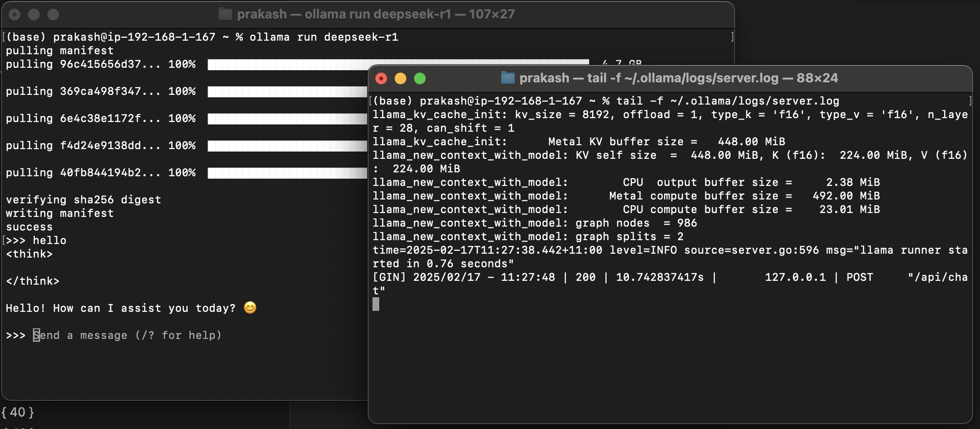Click the 'time=2025-02-17T11:27:38.442+11:00 level=INFO' line
Image resolution: width=980 pixels, height=429 pixels.
click(x=670, y=250)
